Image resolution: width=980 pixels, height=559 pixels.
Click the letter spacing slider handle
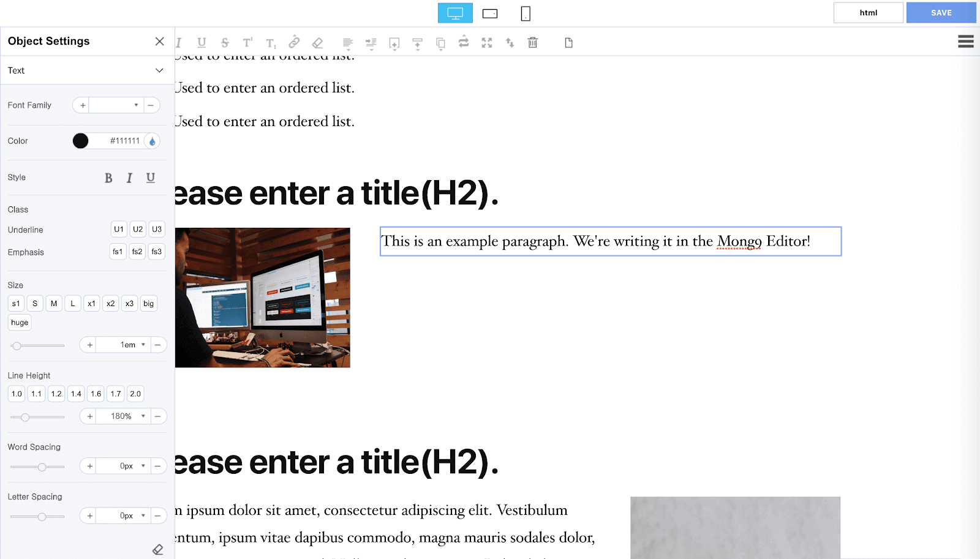pos(42,517)
